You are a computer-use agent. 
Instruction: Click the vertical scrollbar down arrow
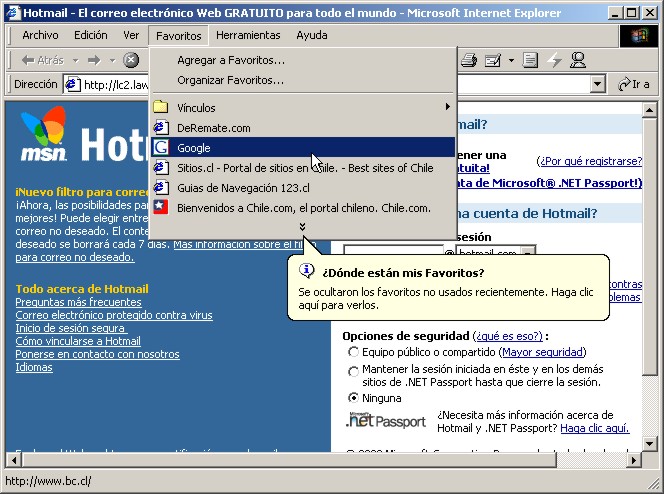[x=649, y=444]
